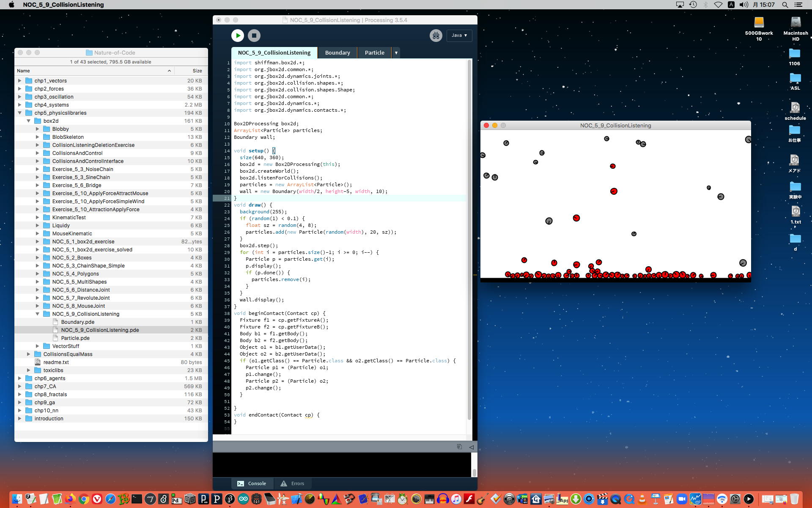
Task: Open the debugger butterfly icon
Action: (436, 36)
